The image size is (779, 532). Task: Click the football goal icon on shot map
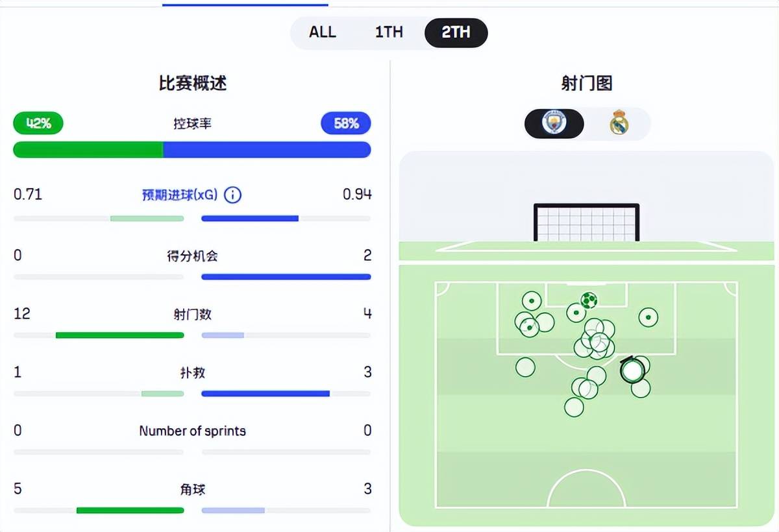coord(589,300)
